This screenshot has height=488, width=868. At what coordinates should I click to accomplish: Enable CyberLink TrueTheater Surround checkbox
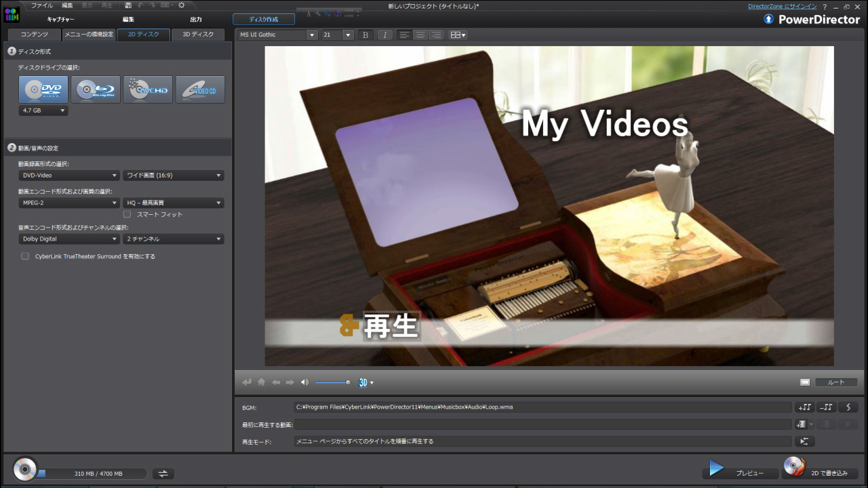click(25, 256)
